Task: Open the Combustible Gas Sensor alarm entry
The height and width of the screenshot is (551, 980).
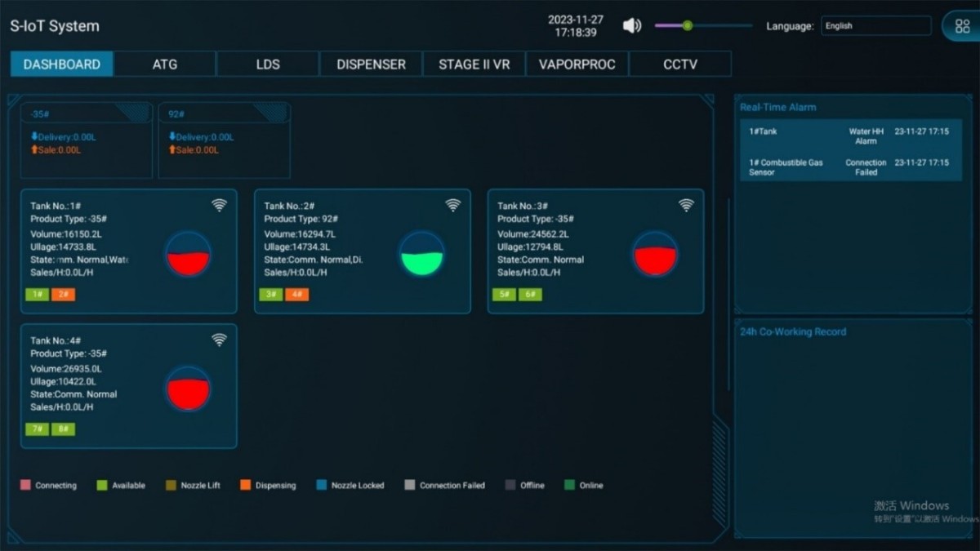Action: (850, 167)
